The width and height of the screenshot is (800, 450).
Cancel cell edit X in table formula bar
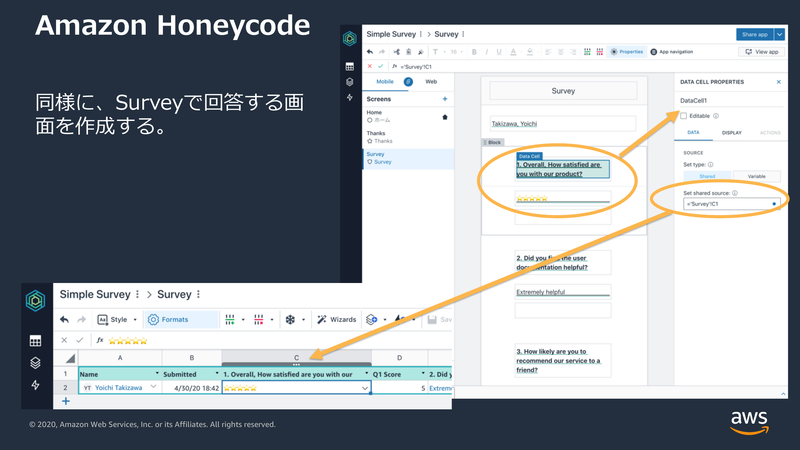(64, 340)
